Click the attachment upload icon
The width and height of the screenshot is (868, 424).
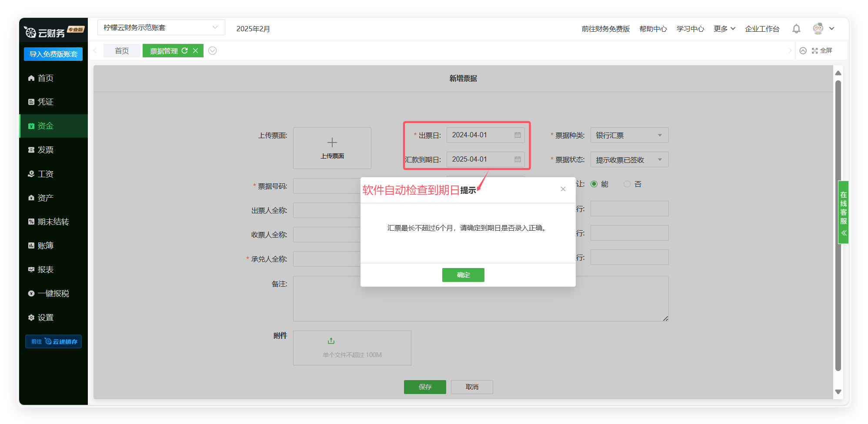(331, 341)
